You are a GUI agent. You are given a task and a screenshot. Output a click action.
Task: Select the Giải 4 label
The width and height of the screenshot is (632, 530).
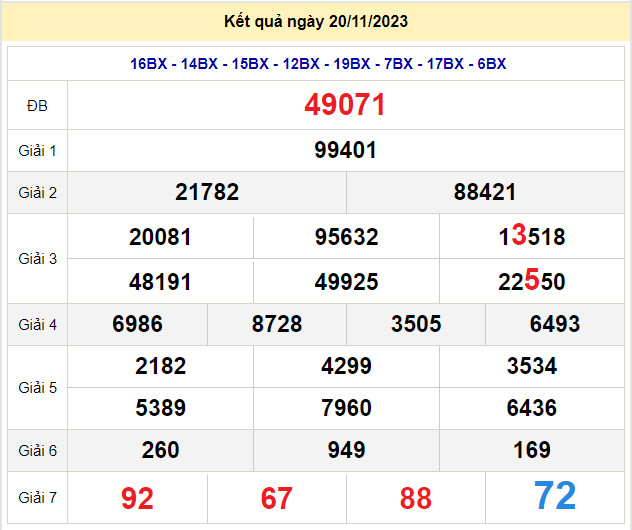point(37,324)
